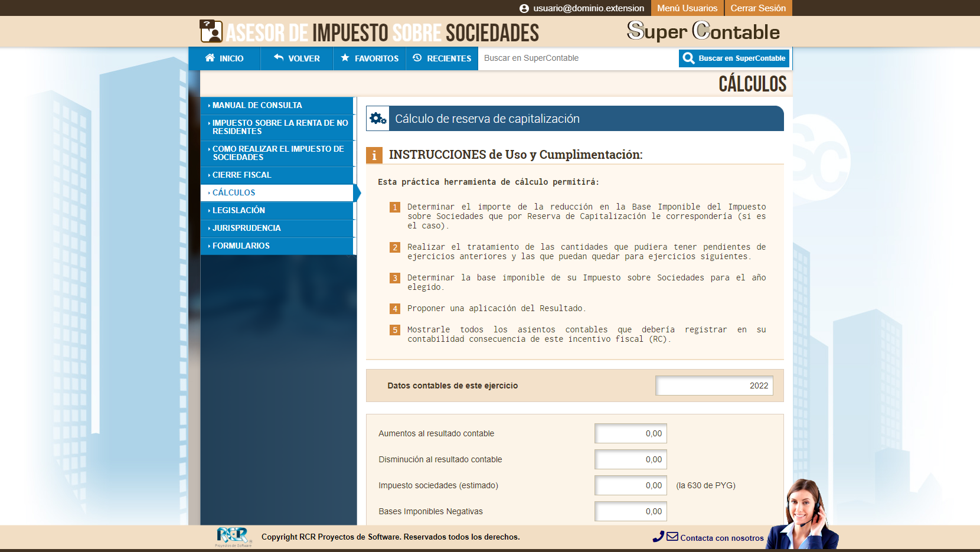Select CÁLCULOS in sidebar
The width and height of the screenshot is (980, 552).
pos(277,192)
